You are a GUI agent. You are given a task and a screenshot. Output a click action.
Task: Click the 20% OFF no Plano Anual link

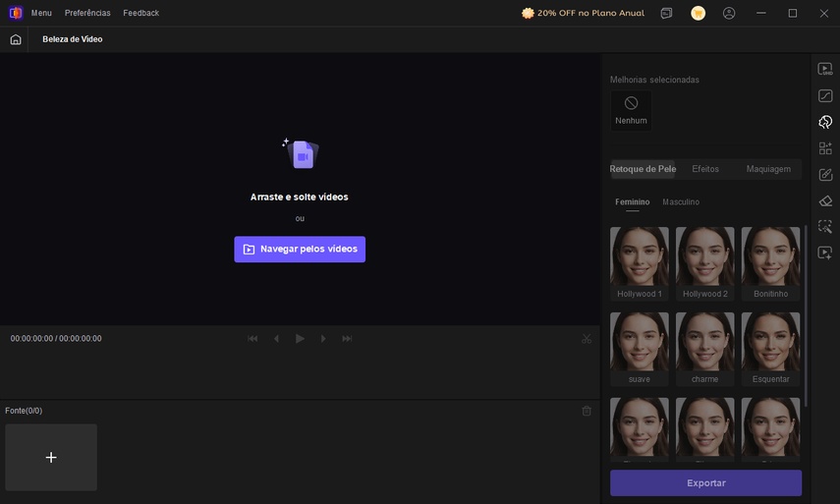point(583,14)
